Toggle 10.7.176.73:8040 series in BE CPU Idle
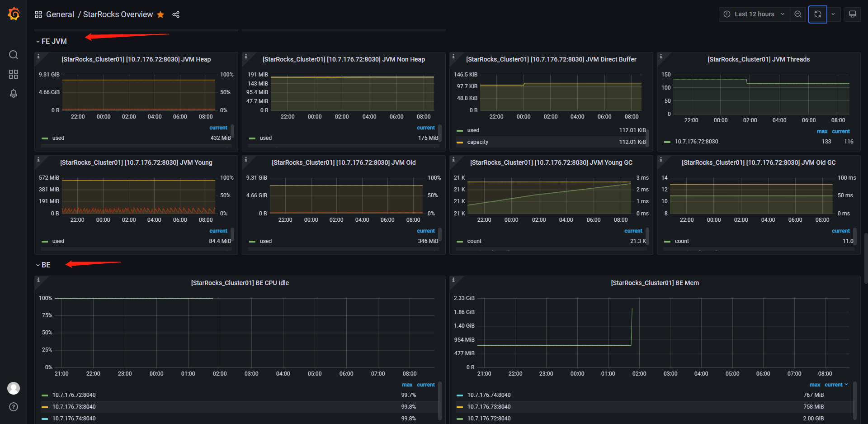This screenshot has width=868, height=424. 74,407
